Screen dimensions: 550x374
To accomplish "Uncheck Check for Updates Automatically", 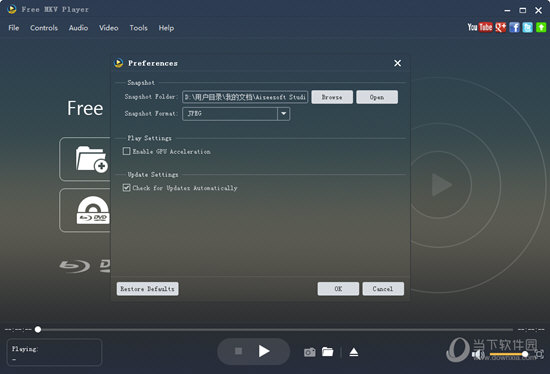I will pos(127,188).
